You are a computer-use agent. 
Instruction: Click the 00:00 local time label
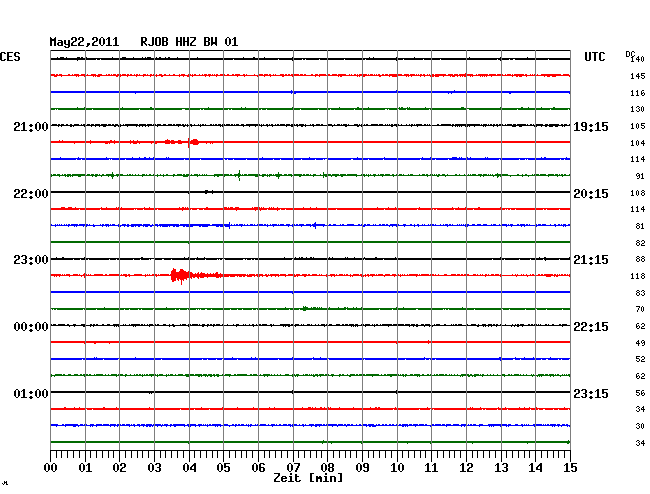(31, 327)
